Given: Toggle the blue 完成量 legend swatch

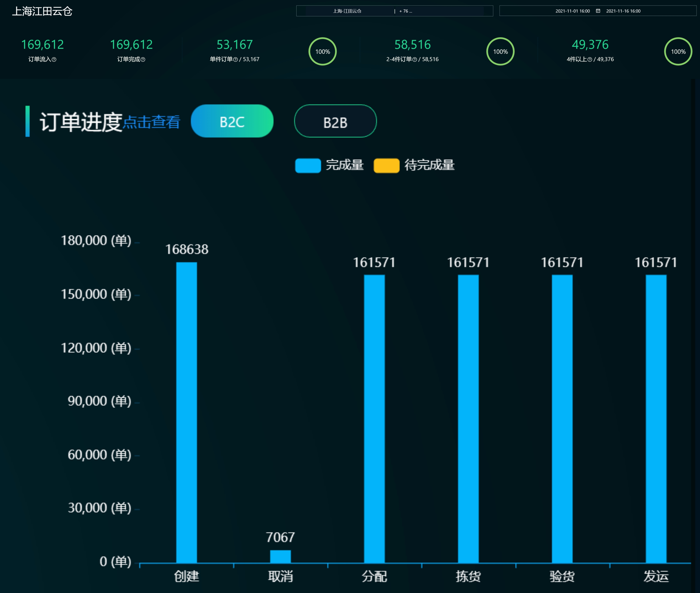Looking at the screenshot, I should (308, 165).
